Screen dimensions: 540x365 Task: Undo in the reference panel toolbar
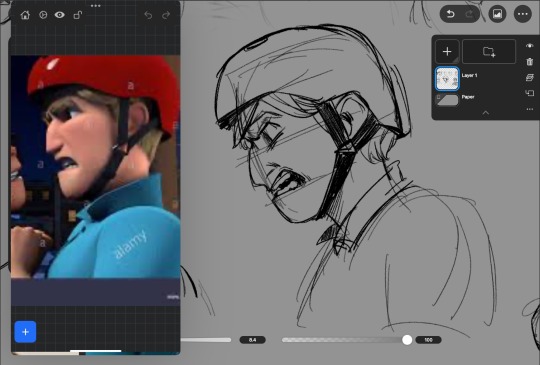[x=148, y=15]
